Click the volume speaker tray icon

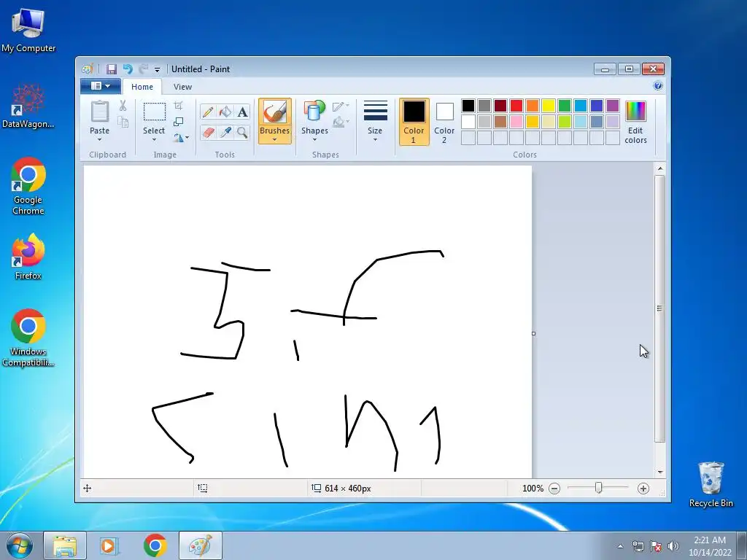[x=673, y=546]
